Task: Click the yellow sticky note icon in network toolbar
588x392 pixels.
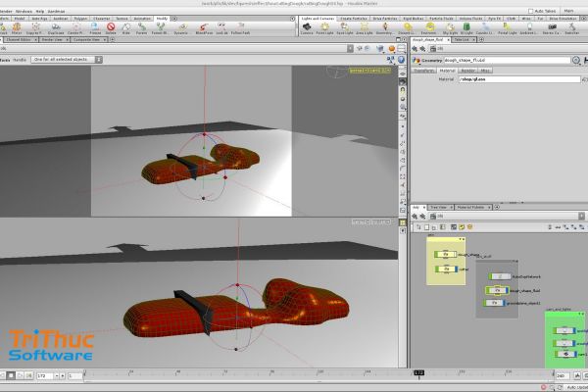Action: click(462, 227)
